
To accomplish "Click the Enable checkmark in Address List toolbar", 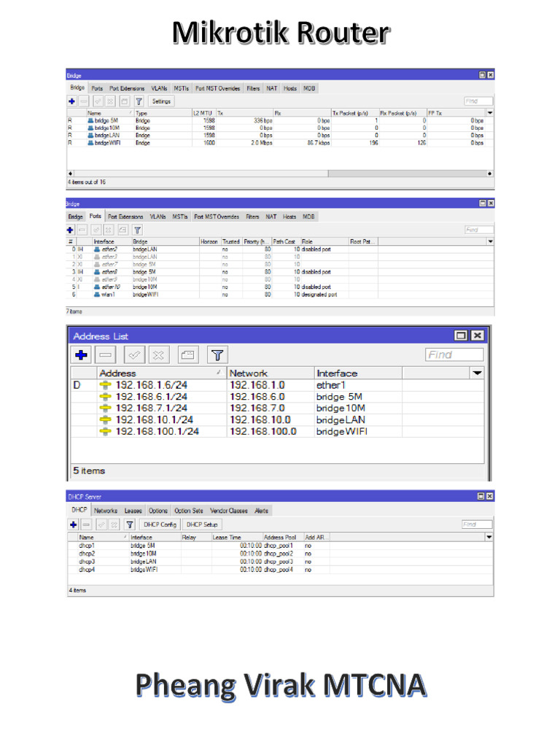I will click(x=133, y=355).
